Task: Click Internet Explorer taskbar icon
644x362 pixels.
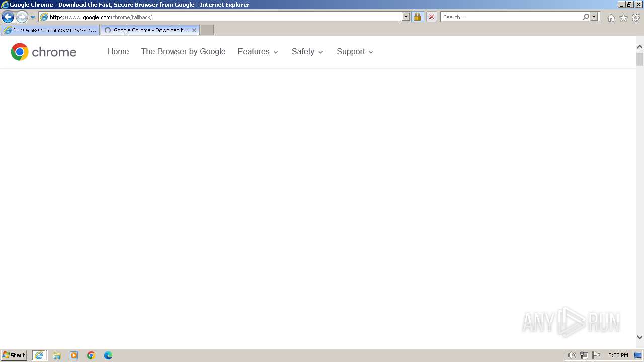Action: pos(39,355)
